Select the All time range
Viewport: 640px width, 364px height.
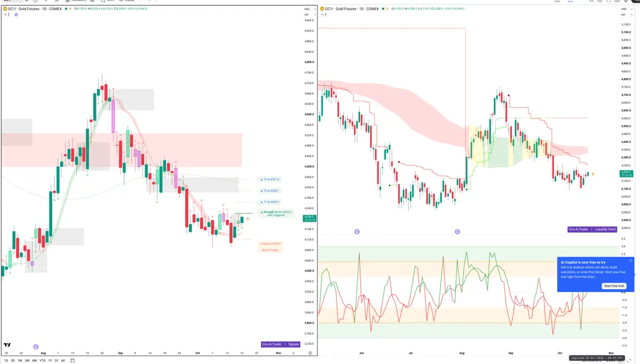[63, 360]
